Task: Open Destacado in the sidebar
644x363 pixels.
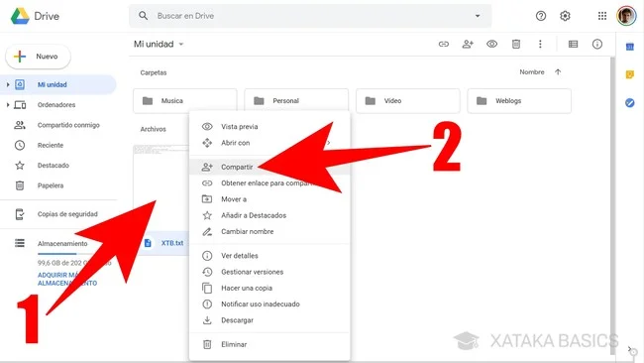Action: [x=58, y=166]
